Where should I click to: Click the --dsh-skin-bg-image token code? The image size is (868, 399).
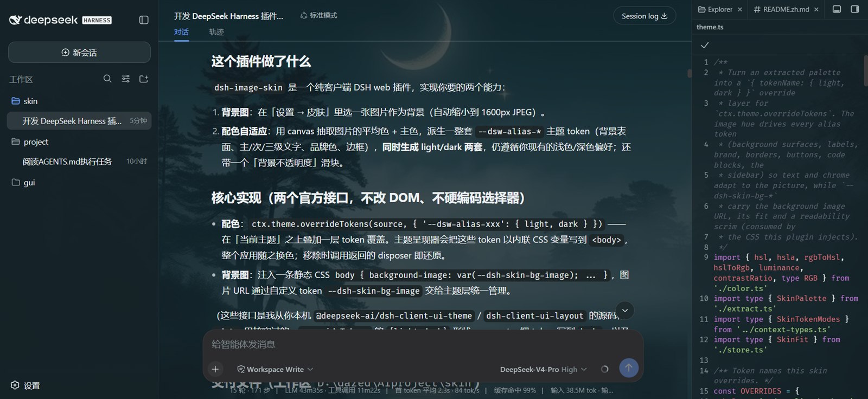coord(374,291)
